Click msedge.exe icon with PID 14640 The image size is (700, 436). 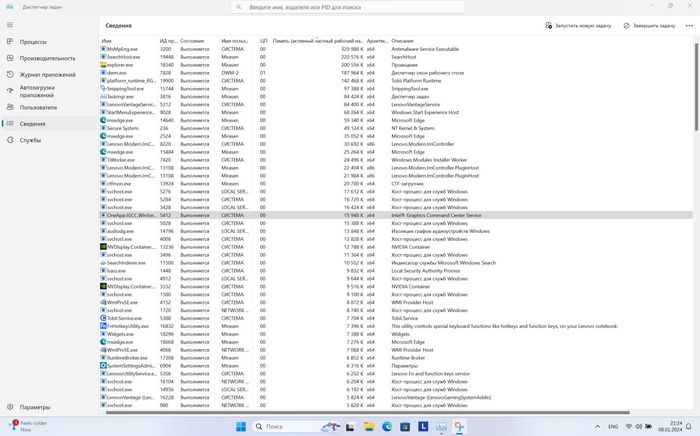(103, 120)
